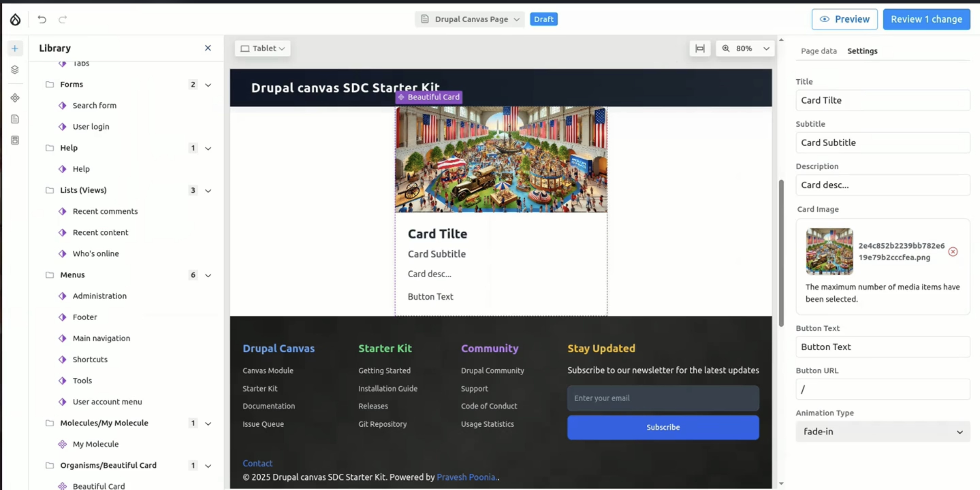
Task: Select the components library diamond icon
Action: point(15,98)
